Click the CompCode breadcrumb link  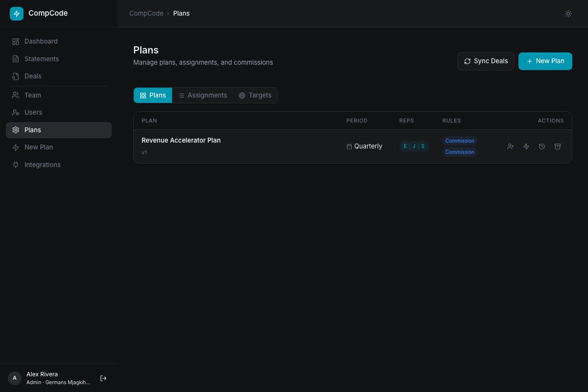(x=146, y=13)
